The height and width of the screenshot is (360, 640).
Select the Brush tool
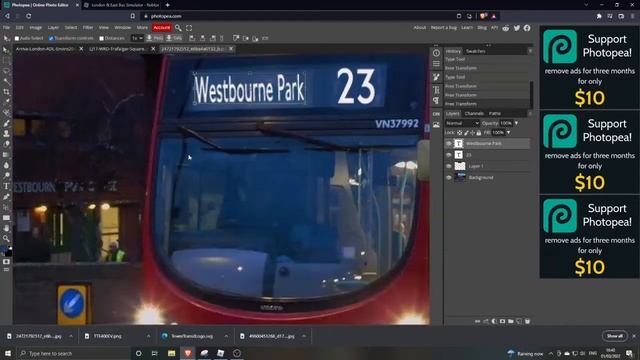click(6, 123)
